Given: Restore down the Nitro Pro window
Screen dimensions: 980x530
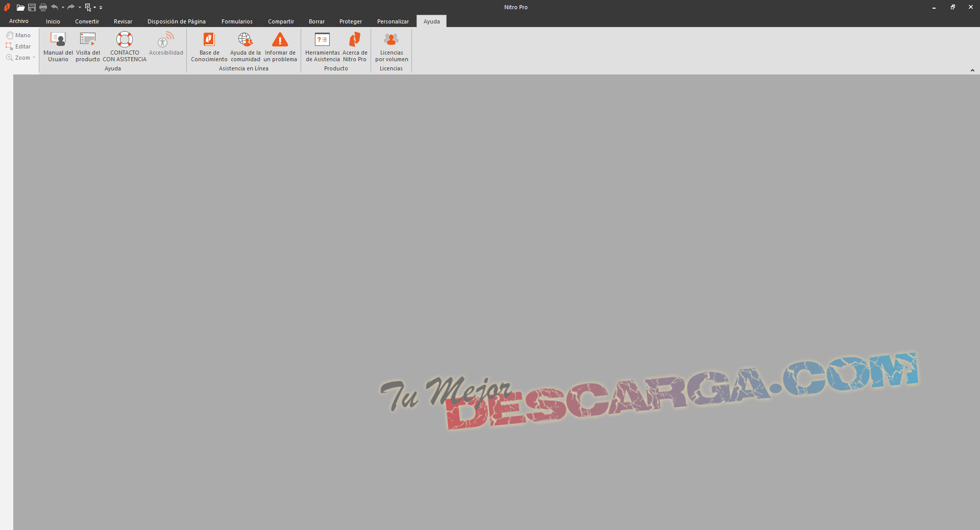Looking at the screenshot, I should (952, 7).
